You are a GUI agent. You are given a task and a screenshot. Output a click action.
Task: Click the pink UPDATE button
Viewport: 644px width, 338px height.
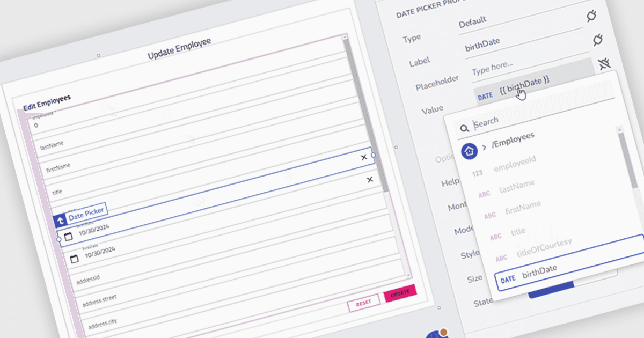[400, 292]
